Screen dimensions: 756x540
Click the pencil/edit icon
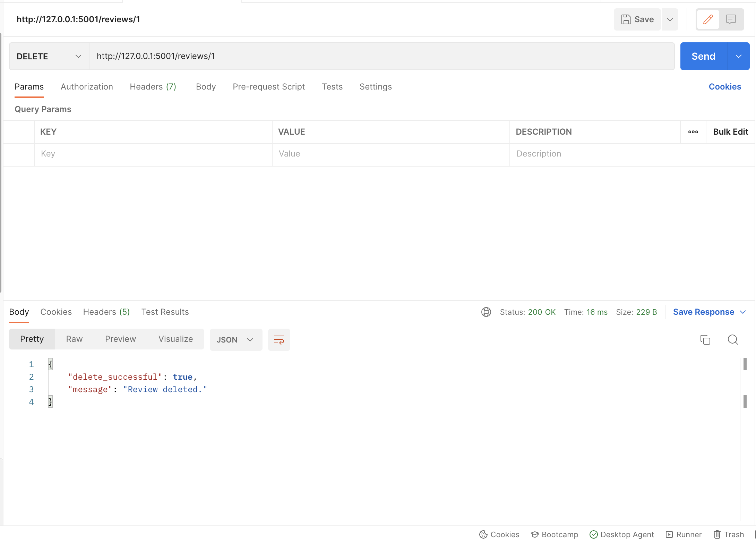[x=708, y=19]
